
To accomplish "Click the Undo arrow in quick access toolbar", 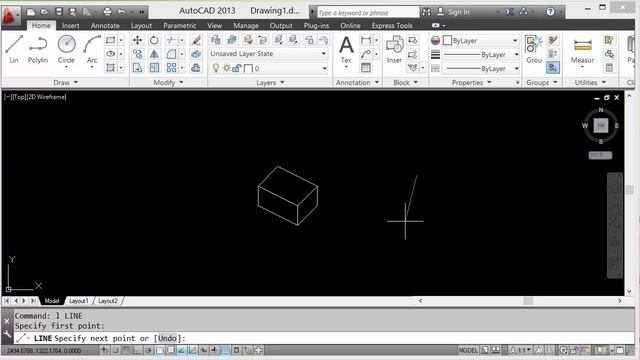I will [x=121, y=12].
